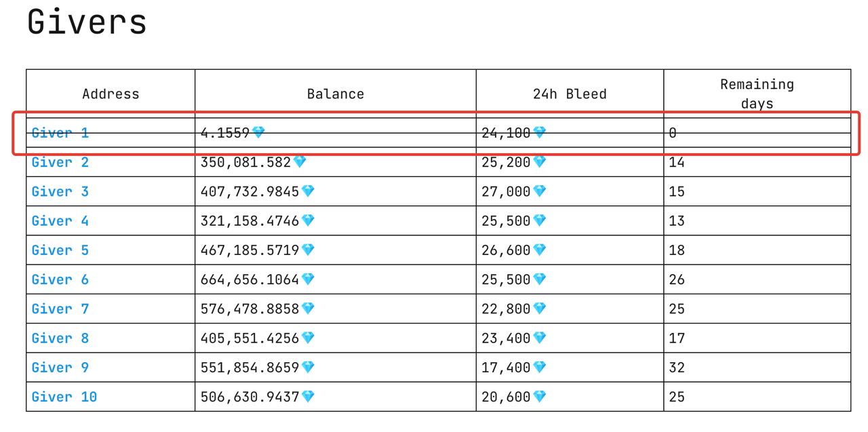Open the Giver 2 address link
This screenshot has height=432, width=868.
point(60,162)
